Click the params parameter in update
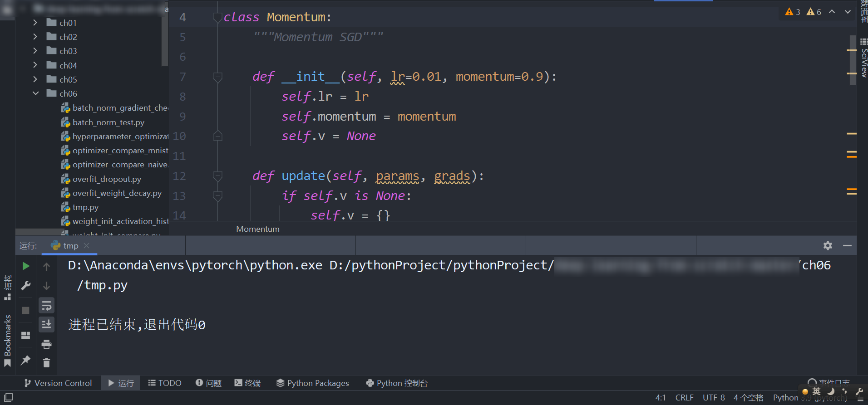The image size is (868, 405). 397,176
